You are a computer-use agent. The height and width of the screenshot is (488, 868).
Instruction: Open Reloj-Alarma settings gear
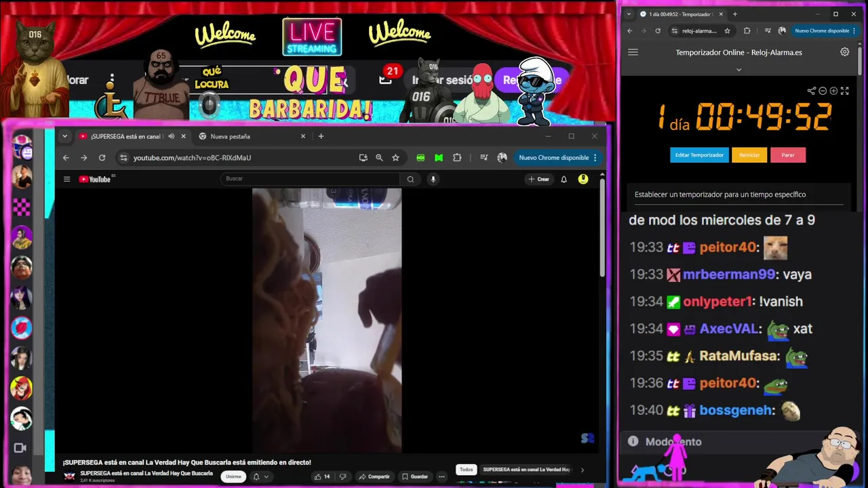844,52
